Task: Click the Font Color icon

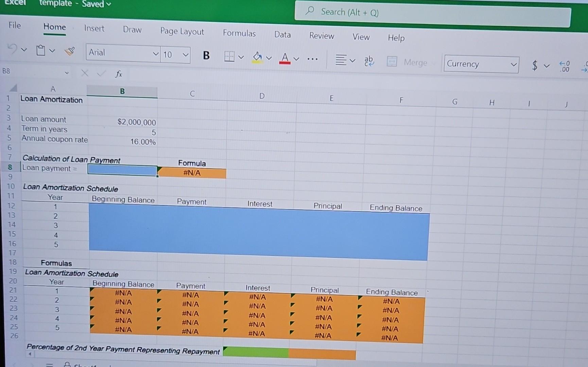Action: [x=285, y=57]
